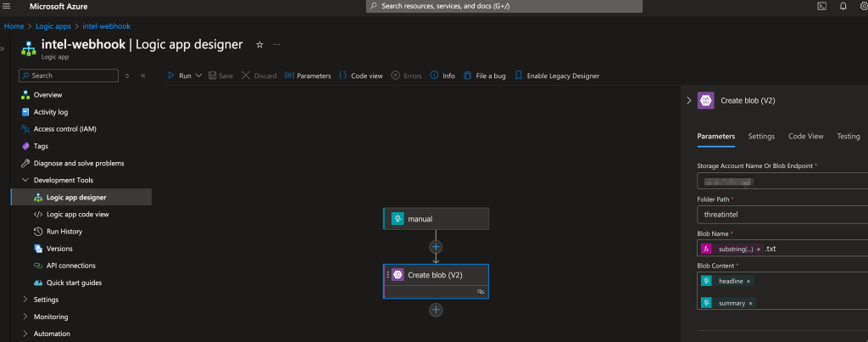The image size is (868, 342).
Task: Collapse the Development Tools section
Action: click(x=24, y=180)
